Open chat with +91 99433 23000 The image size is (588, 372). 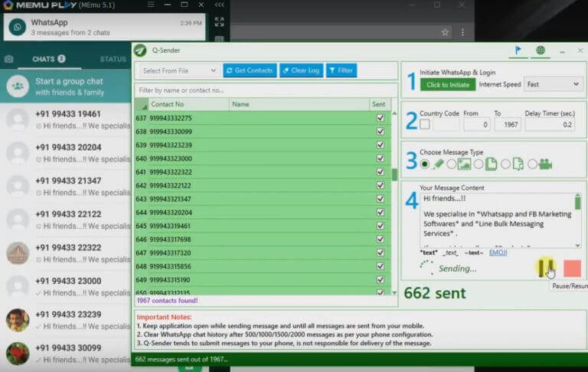click(x=66, y=286)
